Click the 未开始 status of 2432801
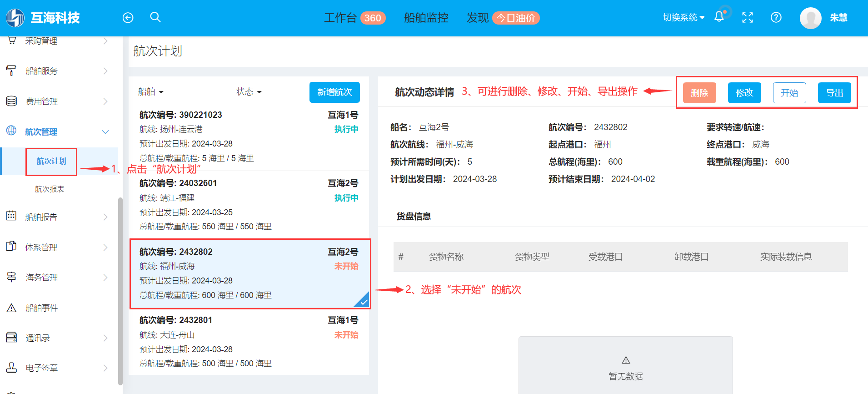 pyautogui.click(x=346, y=335)
